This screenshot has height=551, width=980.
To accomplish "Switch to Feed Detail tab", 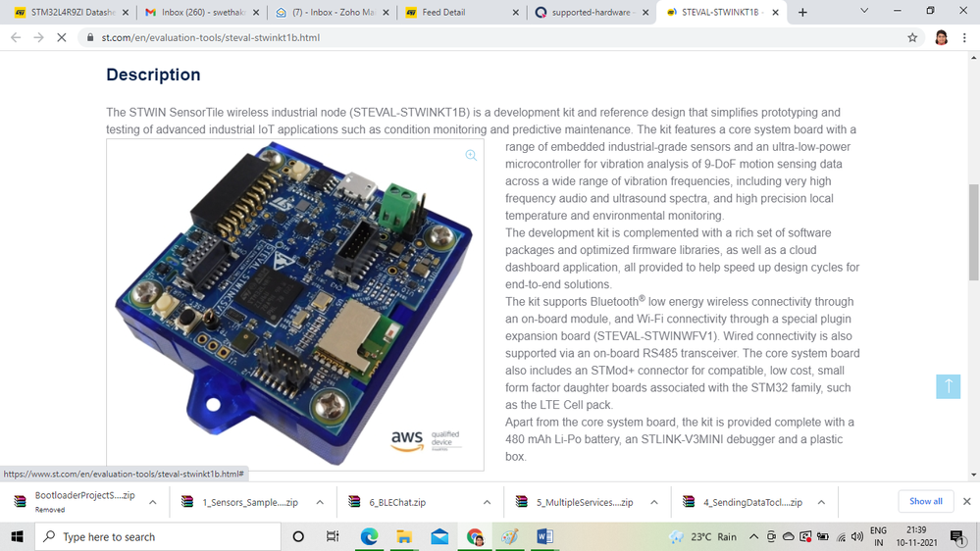I will pos(461,13).
